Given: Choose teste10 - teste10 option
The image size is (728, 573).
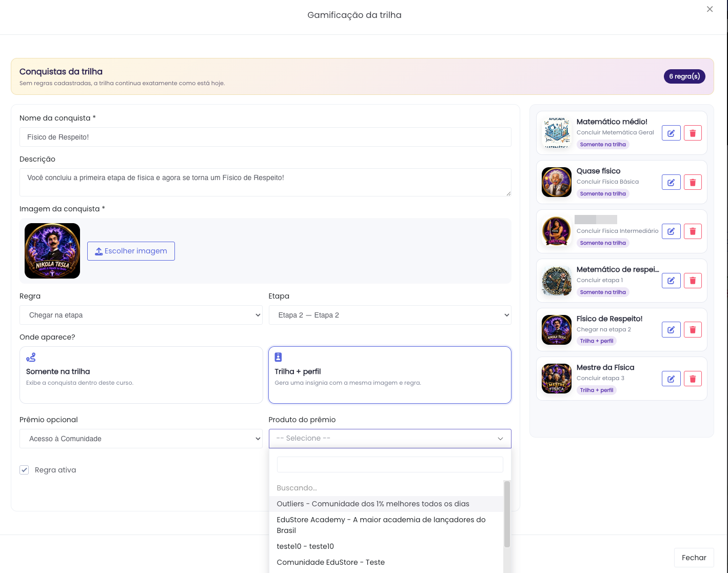Looking at the screenshot, I should coord(386,546).
